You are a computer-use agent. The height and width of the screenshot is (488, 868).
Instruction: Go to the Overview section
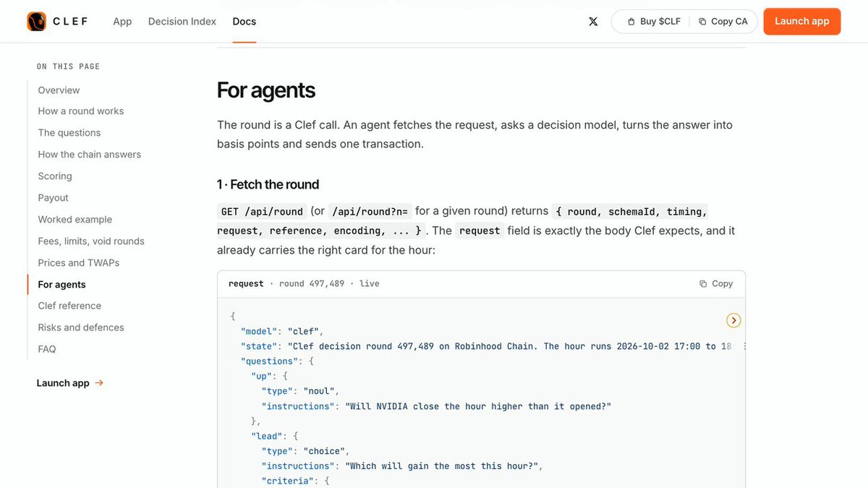(x=59, y=90)
